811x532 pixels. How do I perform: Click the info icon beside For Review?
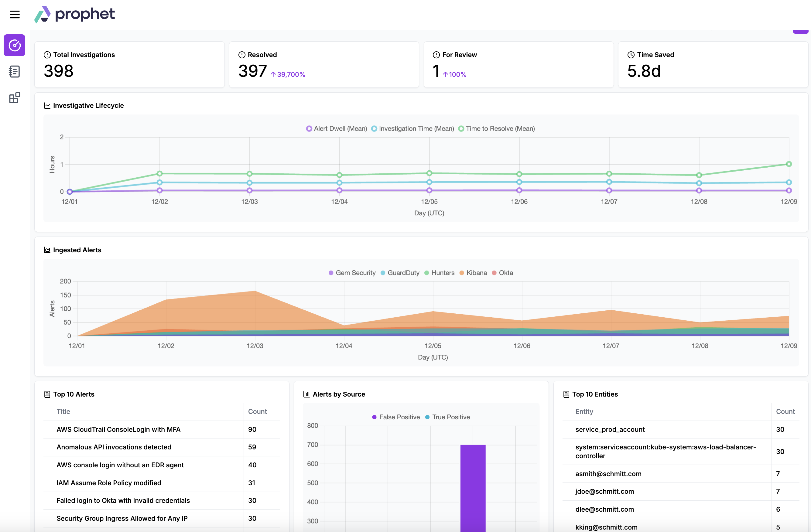(436, 55)
